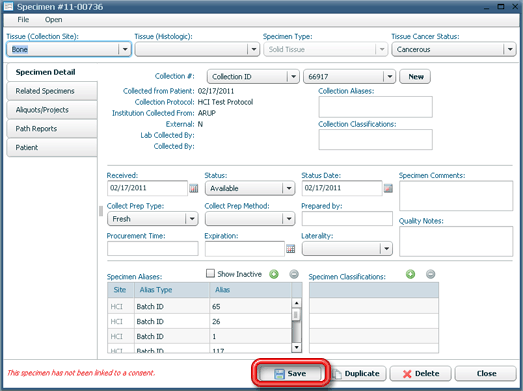
Task: Switch to the Path Reports tab
Action: coord(52,129)
